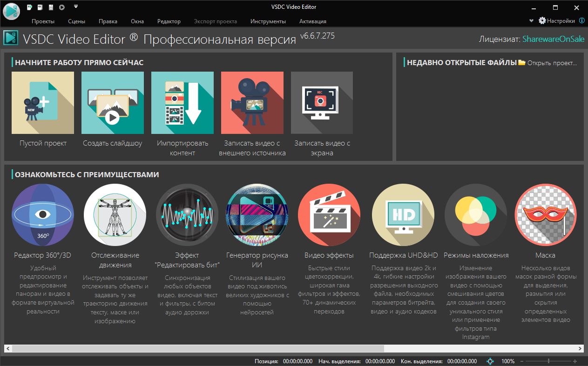Click the Позиция time value

pyautogui.click(x=298, y=361)
